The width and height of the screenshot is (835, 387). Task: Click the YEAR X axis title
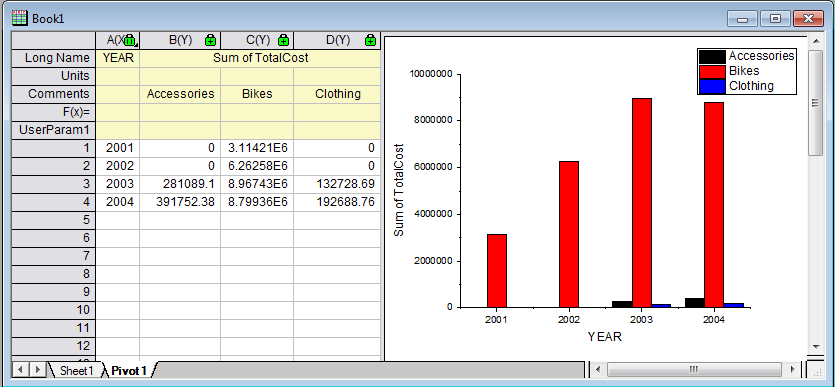[604, 337]
